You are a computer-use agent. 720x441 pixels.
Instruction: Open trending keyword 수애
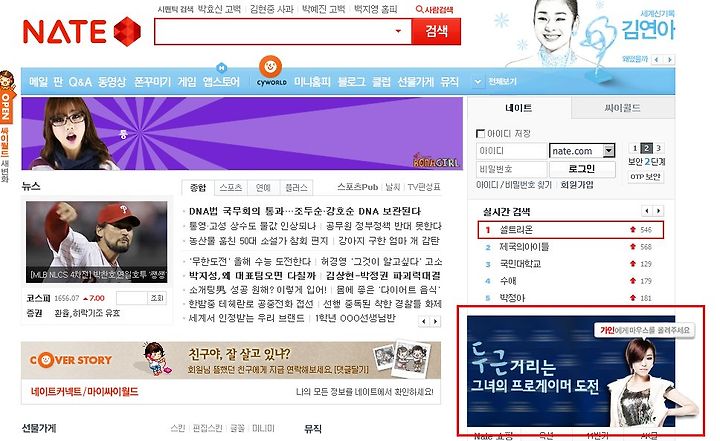[x=508, y=281]
